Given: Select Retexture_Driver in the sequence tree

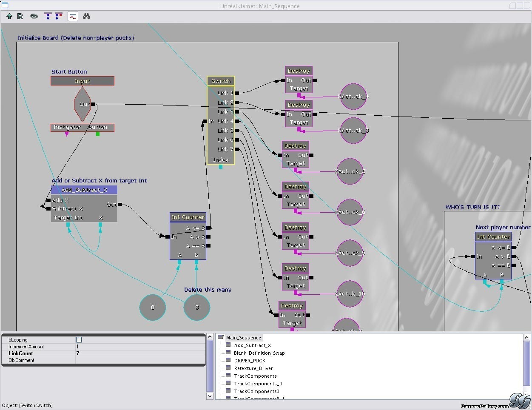Looking at the screenshot, I should [x=253, y=368].
